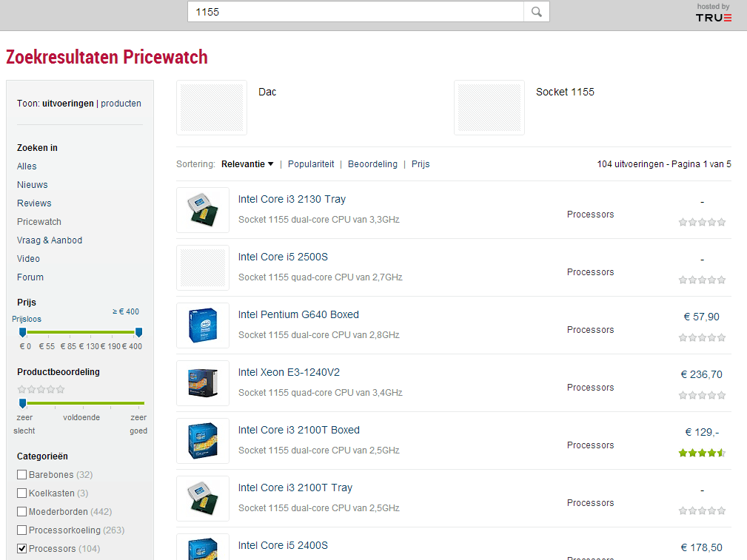Click the Prijsloos price label
The height and width of the screenshot is (560, 747).
tap(27, 319)
